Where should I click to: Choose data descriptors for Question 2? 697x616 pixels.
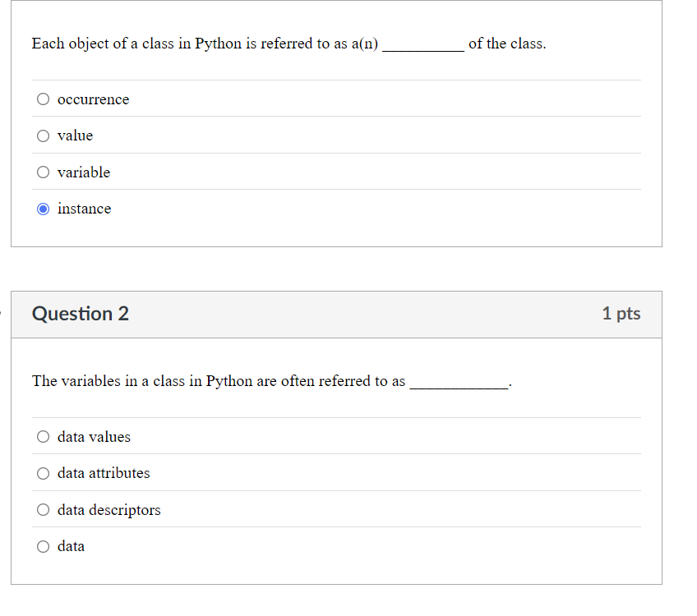pos(43,509)
